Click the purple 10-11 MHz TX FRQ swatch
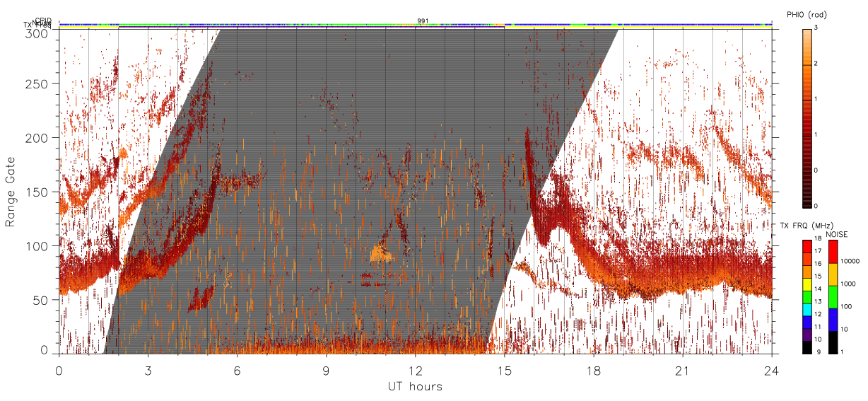The image size is (868, 401). (x=807, y=335)
